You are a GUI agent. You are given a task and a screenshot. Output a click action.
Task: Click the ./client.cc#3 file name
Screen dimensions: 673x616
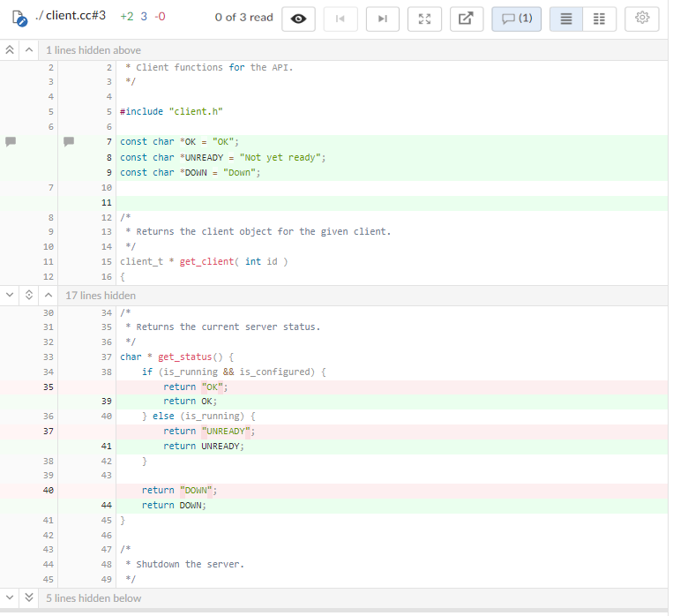coord(71,16)
